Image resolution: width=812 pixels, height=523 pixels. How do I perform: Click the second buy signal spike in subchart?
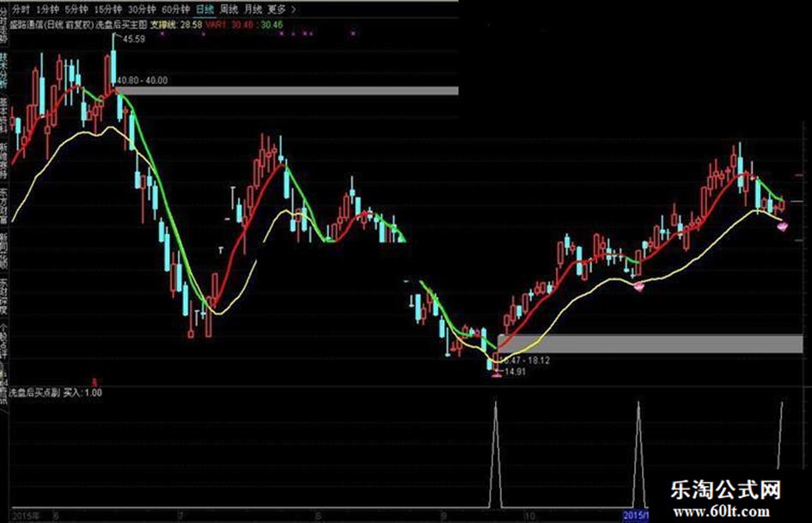click(638, 454)
